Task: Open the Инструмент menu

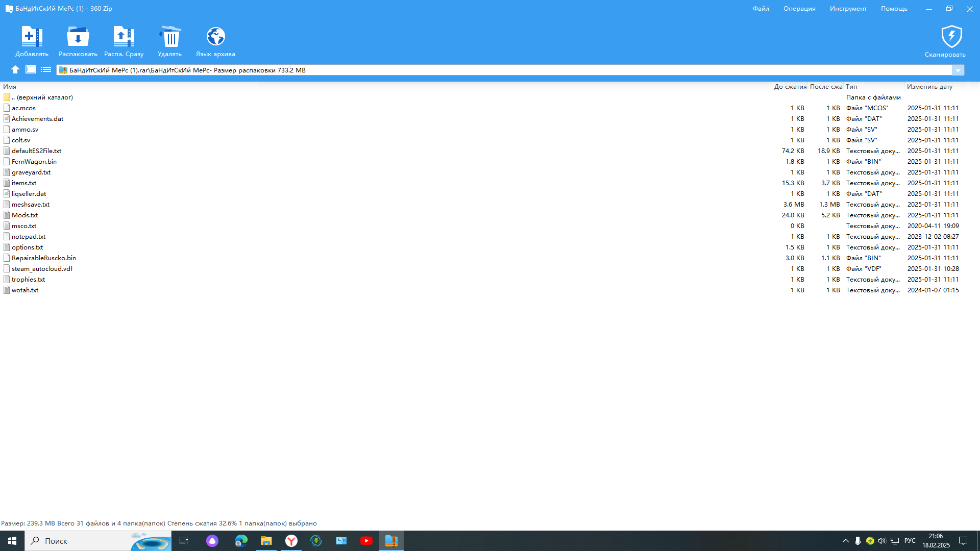Action: pyautogui.click(x=848, y=9)
